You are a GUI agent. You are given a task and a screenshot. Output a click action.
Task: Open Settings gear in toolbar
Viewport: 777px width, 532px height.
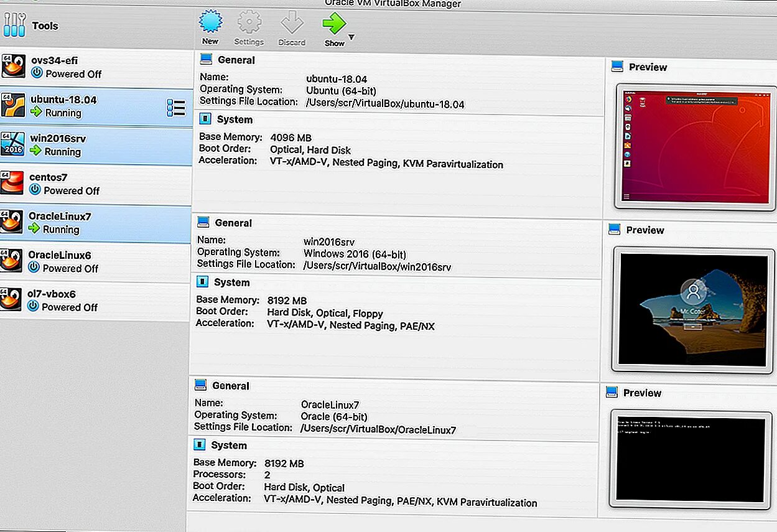249,24
